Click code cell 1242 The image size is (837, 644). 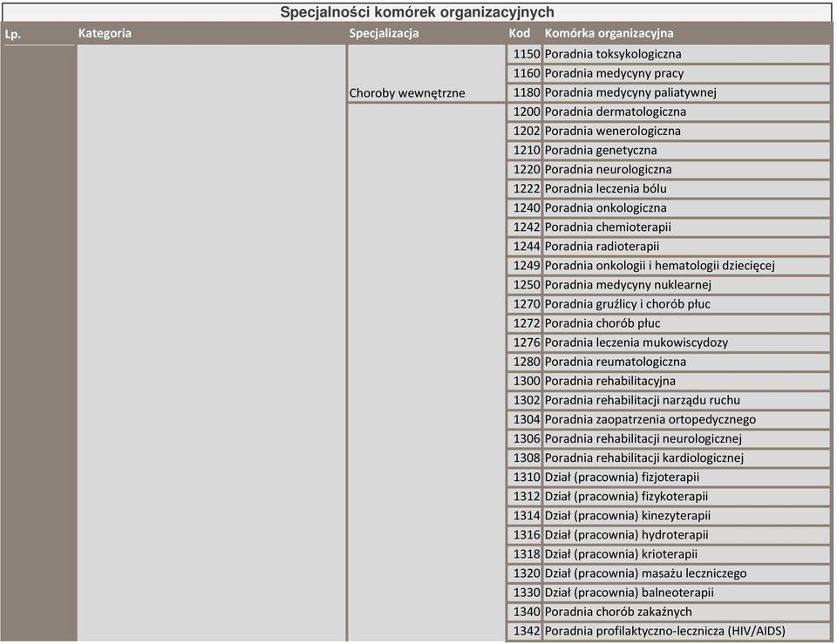tap(524, 227)
